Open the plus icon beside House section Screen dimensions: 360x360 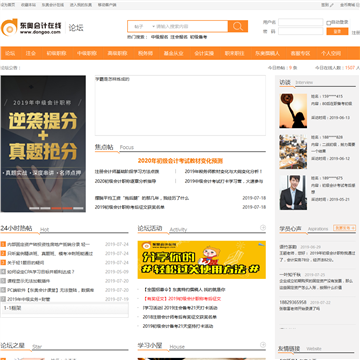(263, 345)
